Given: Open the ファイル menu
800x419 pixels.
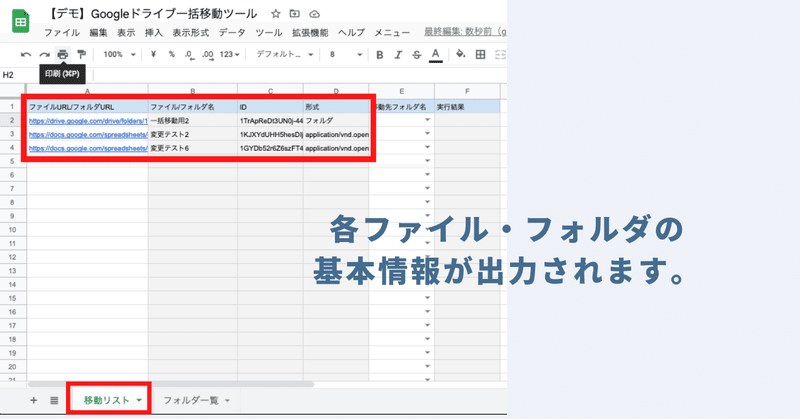Looking at the screenshot, I should pos(62,33).
